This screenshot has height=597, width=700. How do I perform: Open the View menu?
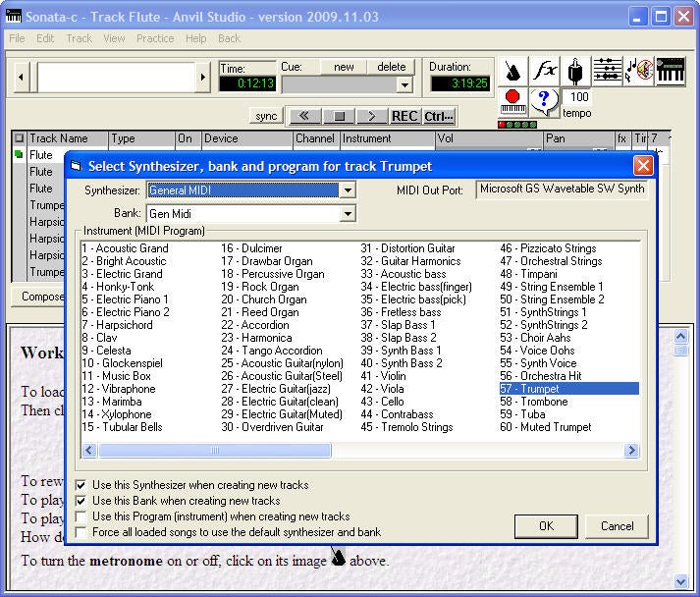[114, 38]
